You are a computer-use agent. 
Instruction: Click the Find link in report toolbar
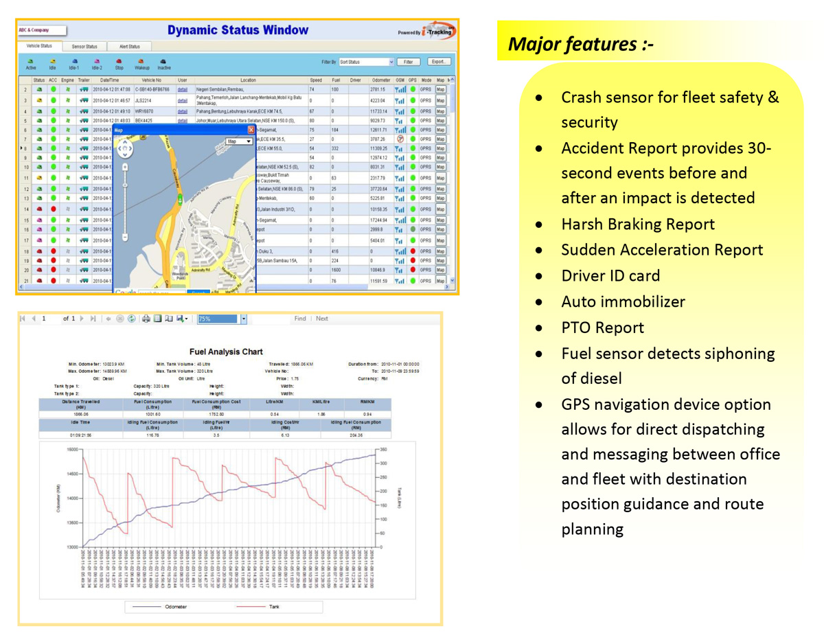click(300, 319)
